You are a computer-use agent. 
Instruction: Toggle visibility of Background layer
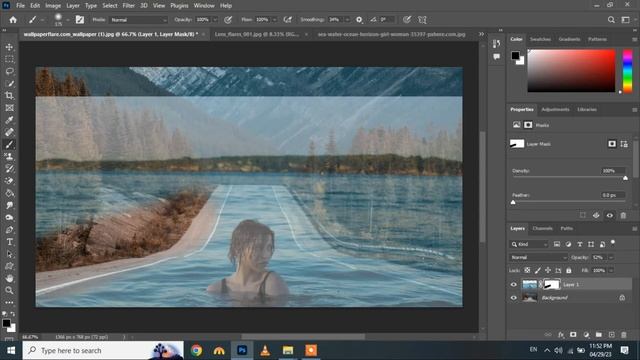514,298
